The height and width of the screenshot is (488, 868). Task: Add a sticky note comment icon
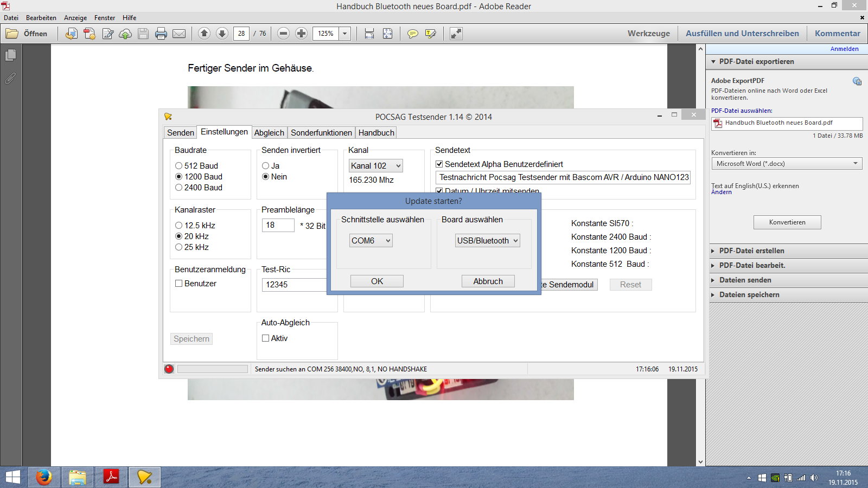point(413,34)
